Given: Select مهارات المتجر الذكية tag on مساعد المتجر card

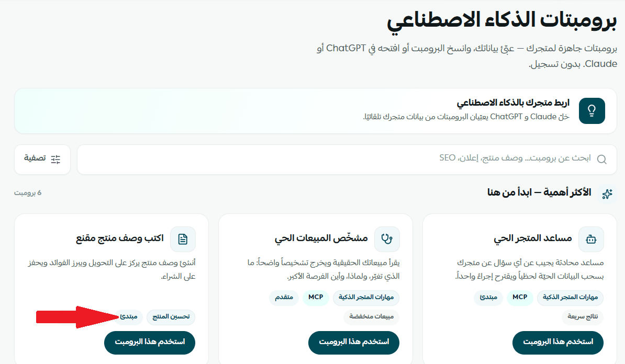Looking at the screenshot, I should coord(570,298).
